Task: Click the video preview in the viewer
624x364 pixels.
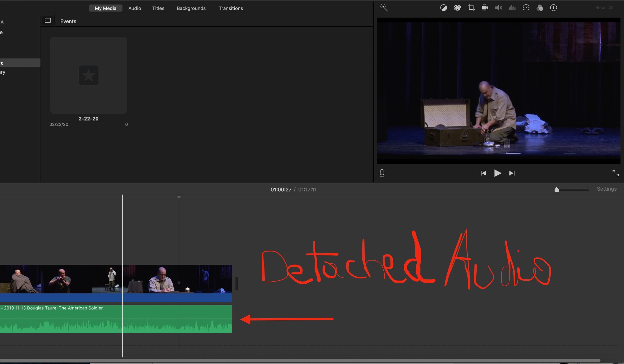Action: click(498, 91)
